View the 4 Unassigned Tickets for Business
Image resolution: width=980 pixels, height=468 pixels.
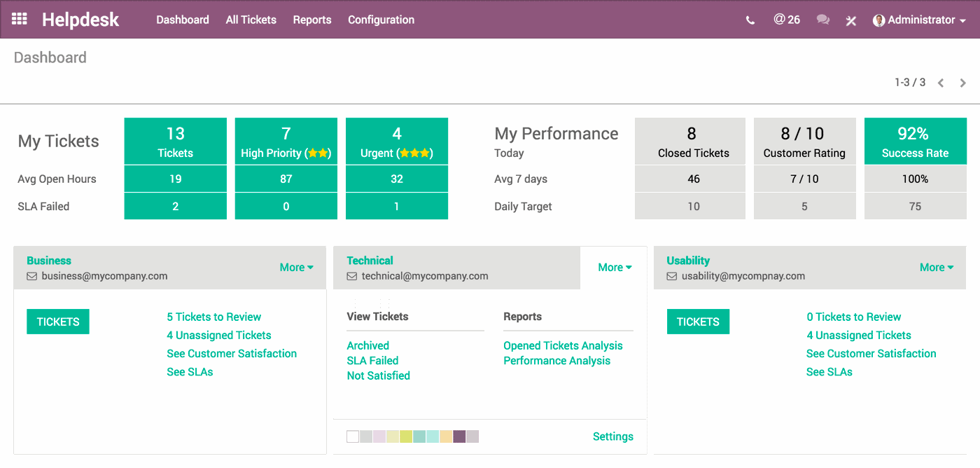click(x=218, y=335)
